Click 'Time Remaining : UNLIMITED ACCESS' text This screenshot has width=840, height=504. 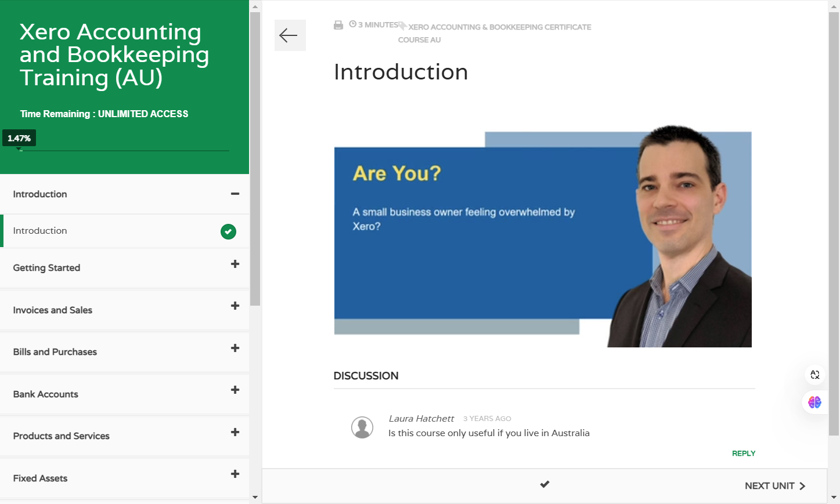[x=104, y=114]
